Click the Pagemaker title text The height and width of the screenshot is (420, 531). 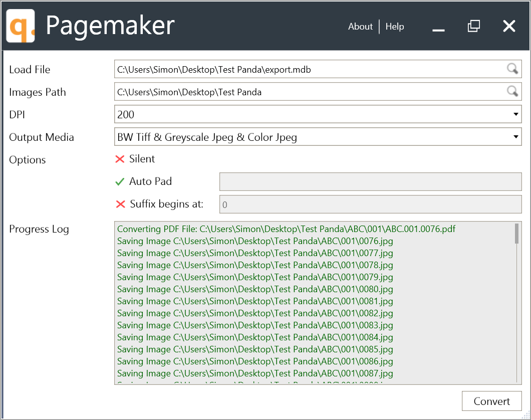(x=110, y=27)
